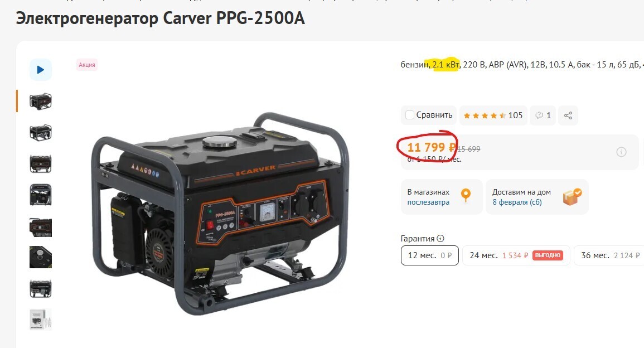Open the star rating with 105 reviews
The height and width of the screenshot is (348, 644).
(x=493, y=115)
